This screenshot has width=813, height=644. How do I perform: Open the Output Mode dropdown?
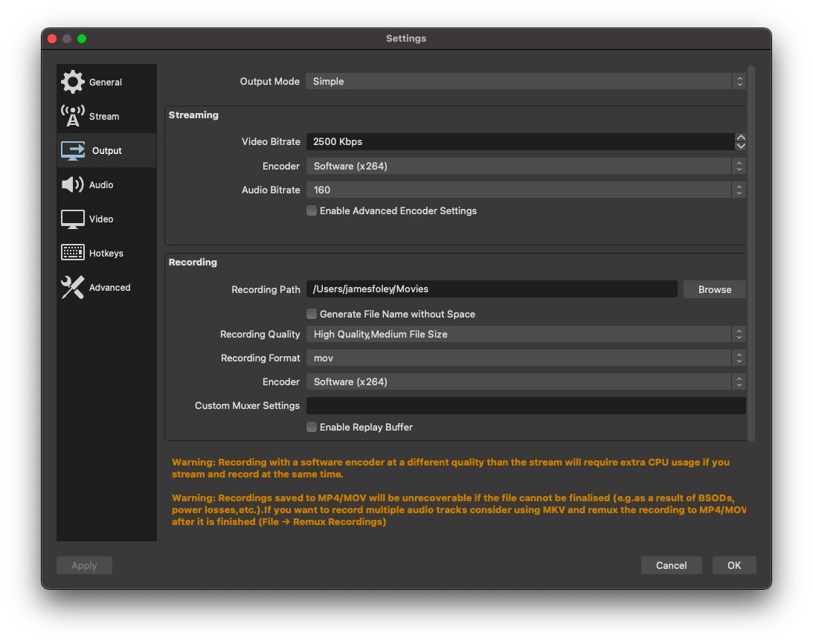(525, 81)
